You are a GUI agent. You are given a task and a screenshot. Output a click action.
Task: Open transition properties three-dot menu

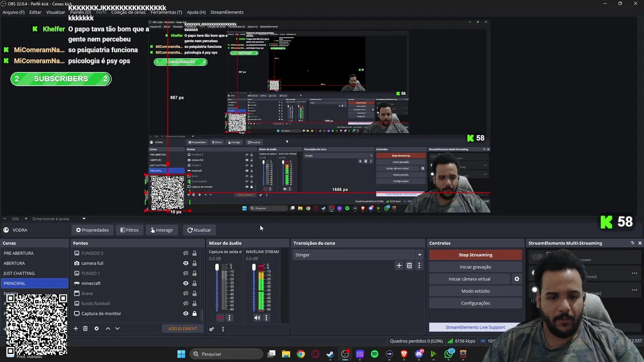click(x=419, y=265)
